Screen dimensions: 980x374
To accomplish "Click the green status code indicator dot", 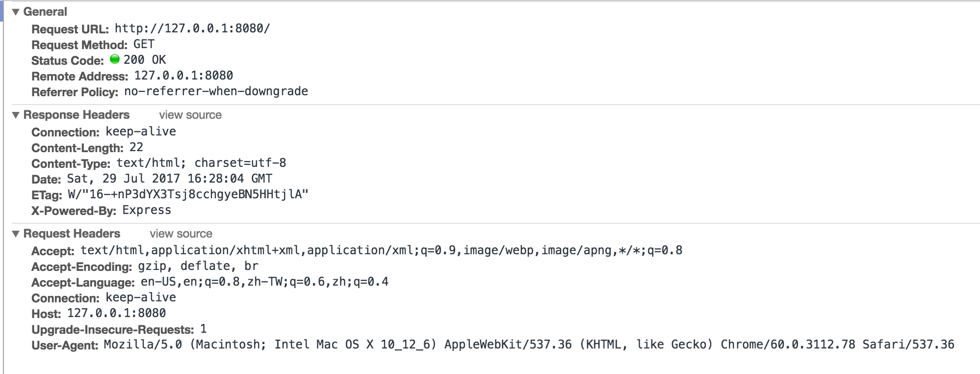I will point(115,59).
